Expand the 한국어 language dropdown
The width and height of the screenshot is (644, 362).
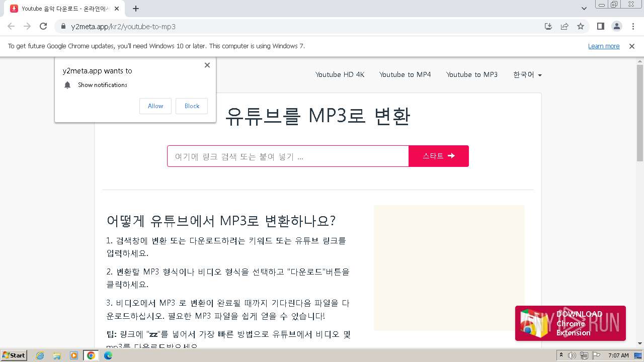527,74
